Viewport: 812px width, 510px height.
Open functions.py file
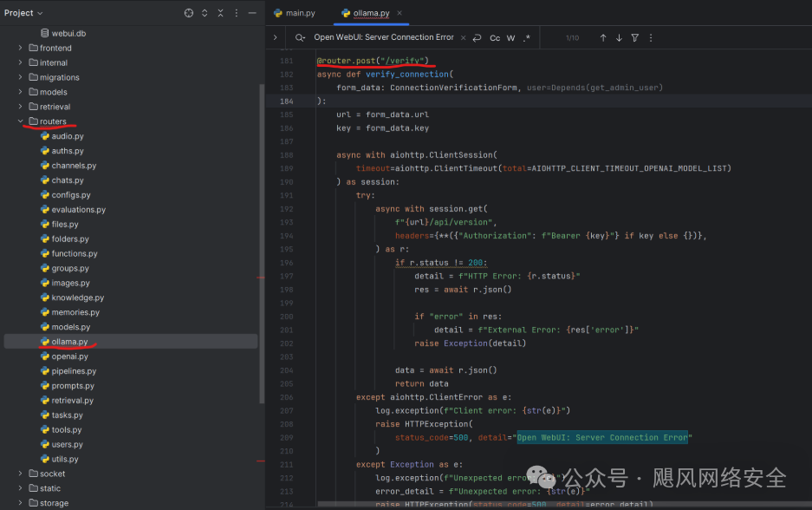[68, 253]
